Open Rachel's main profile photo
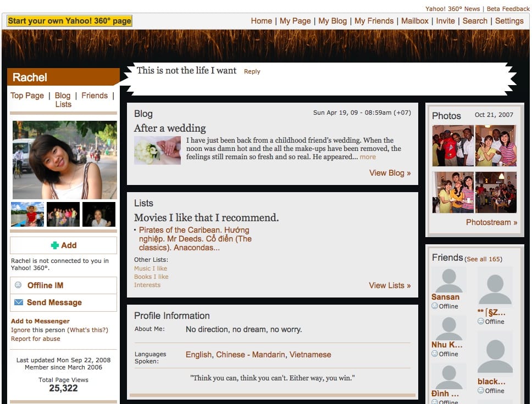Viewport: 532px width, 404px height. (65, 160)
